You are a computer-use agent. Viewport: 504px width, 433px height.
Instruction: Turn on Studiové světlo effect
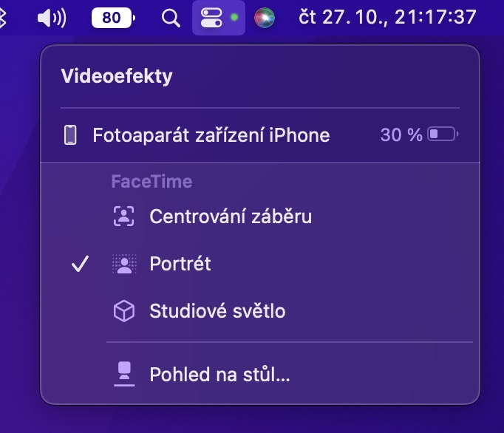(x=217, y=311)
